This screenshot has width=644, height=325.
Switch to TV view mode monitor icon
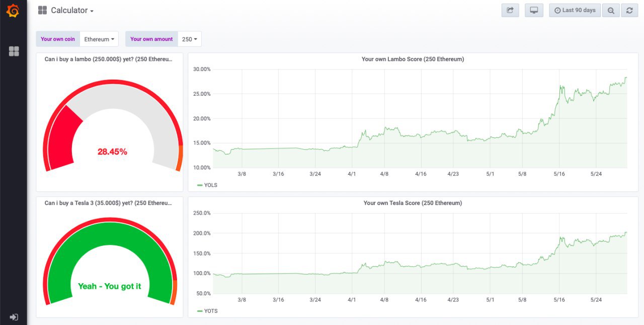pos(534,10)
